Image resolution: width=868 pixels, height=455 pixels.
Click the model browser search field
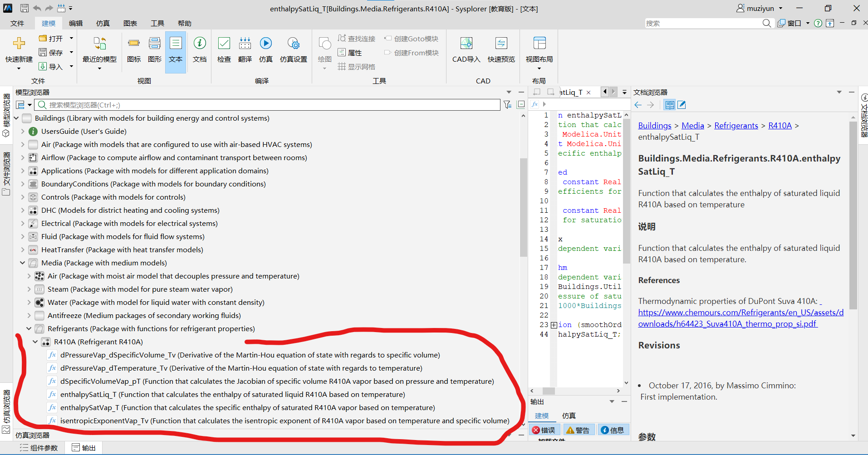(268, 105)
